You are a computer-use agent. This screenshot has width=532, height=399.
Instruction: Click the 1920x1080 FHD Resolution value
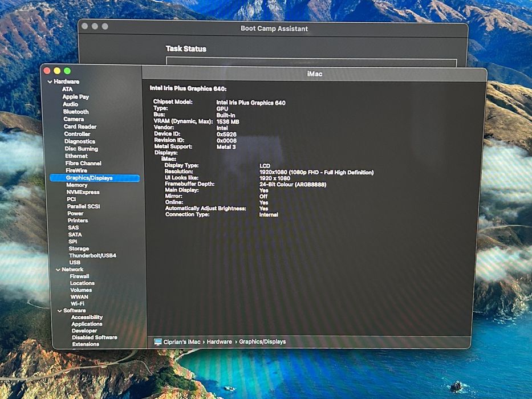pos(316,172)
